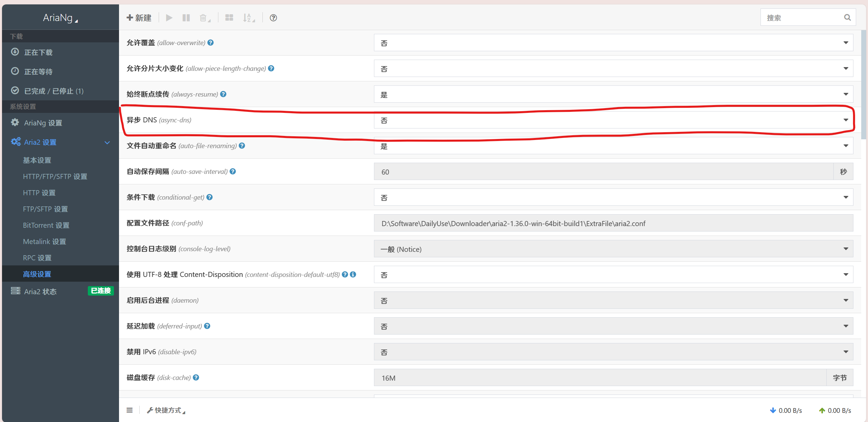Start selected tasks with play icon
Viewport: 868px width, 422px height.
[x=169, y=18]
